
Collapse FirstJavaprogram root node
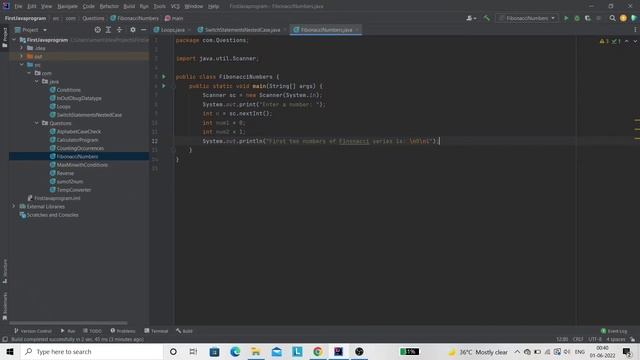[14, 40]
